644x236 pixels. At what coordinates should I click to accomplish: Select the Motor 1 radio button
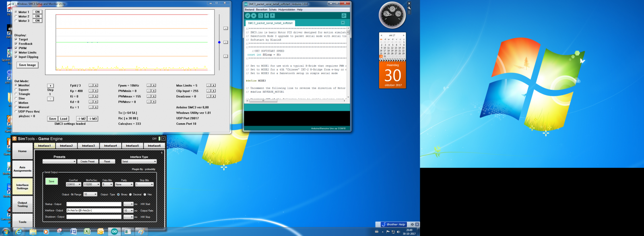pos(16,12)
